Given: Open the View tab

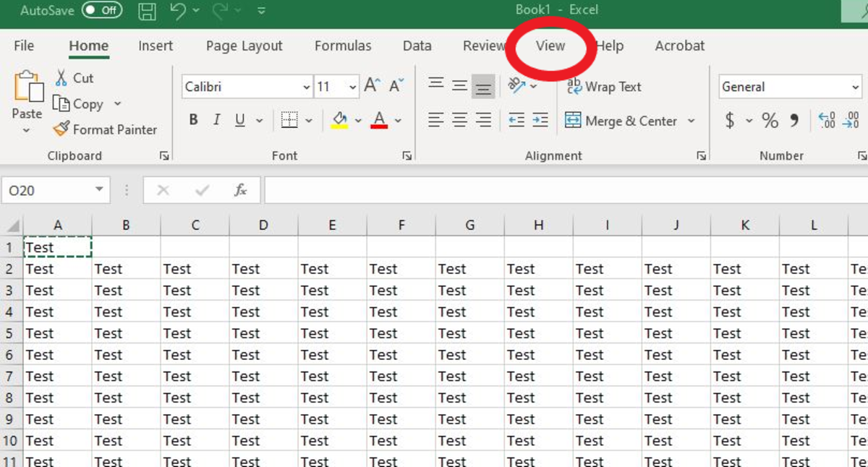Looking at the screenshot, I should click(550, 46).
